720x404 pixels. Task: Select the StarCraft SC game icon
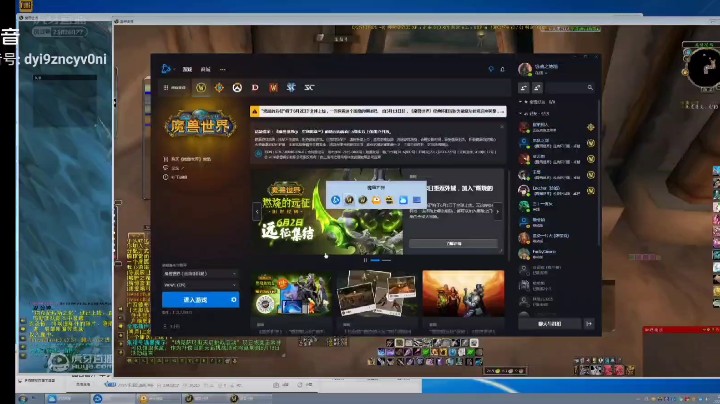click(309, 87)
